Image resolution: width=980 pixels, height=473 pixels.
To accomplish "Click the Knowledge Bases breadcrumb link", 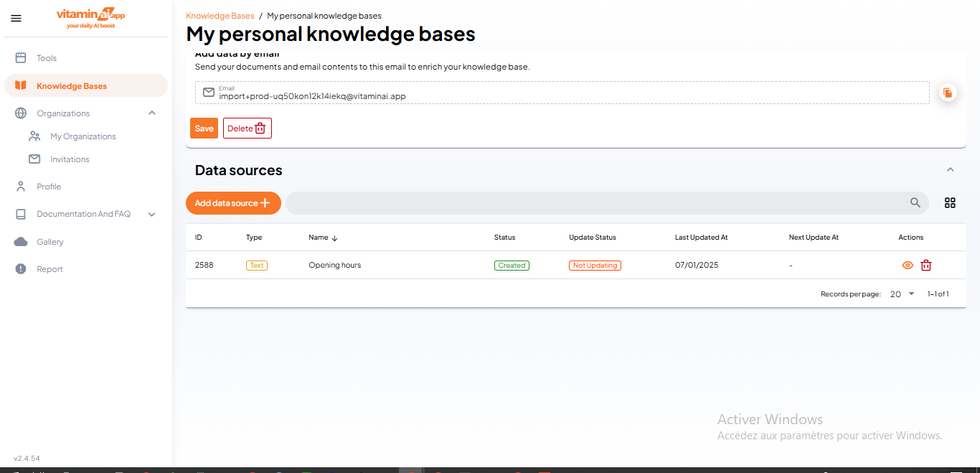I will pos(220,16).
